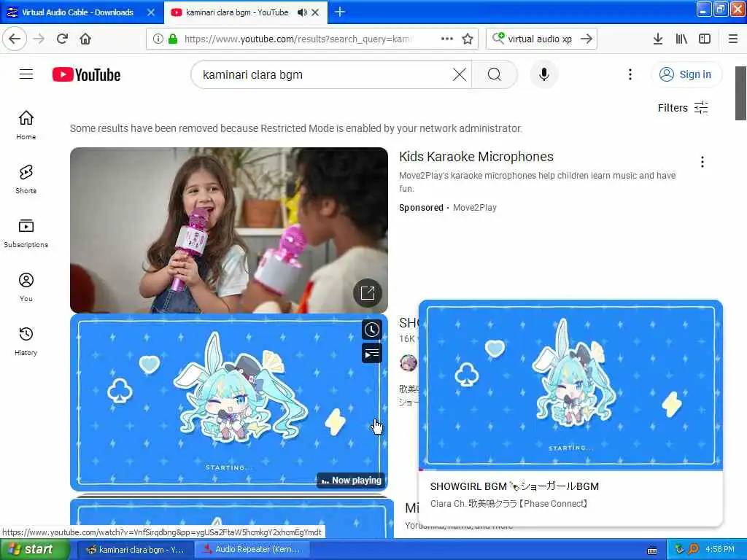Click the green secure connection padlock
This screenshot has height=560, width=747.
tap(173, 39)
